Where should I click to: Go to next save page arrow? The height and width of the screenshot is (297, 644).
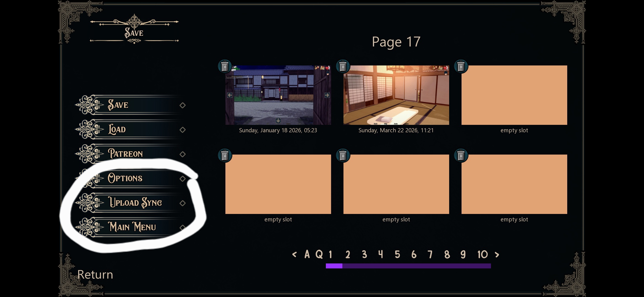497,254
